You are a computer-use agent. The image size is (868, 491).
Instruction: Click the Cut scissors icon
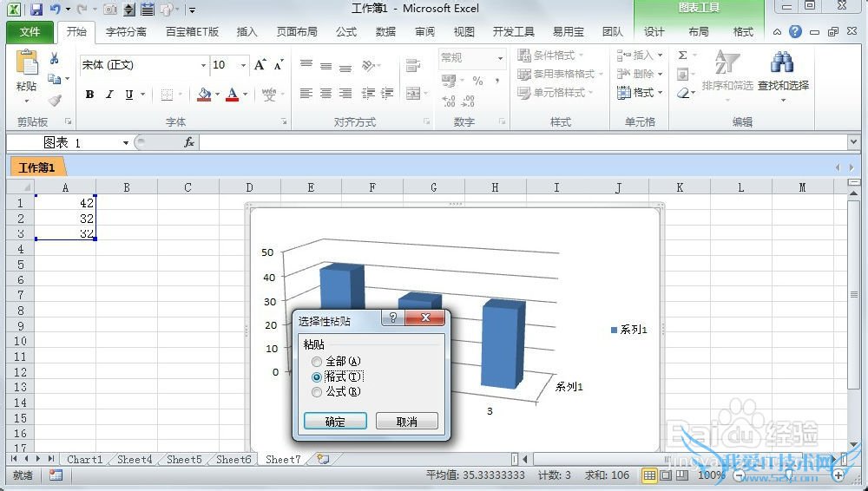54,58
